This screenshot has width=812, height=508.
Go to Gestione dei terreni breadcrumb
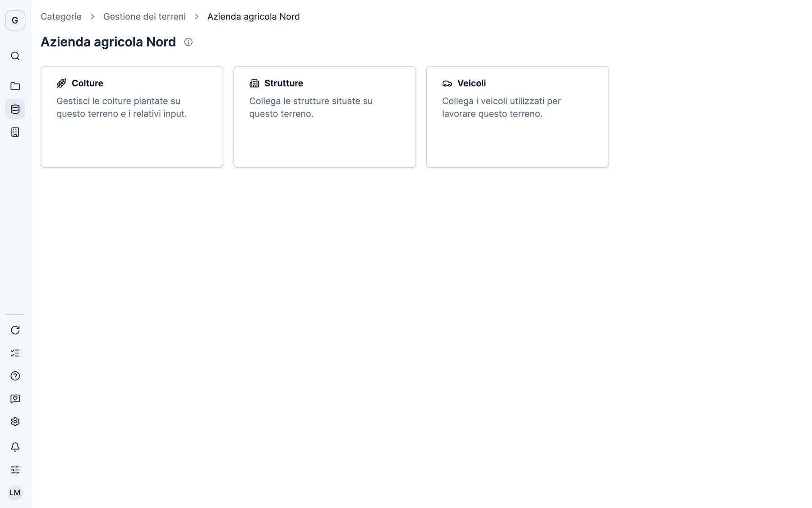click(x=144, y=17)
